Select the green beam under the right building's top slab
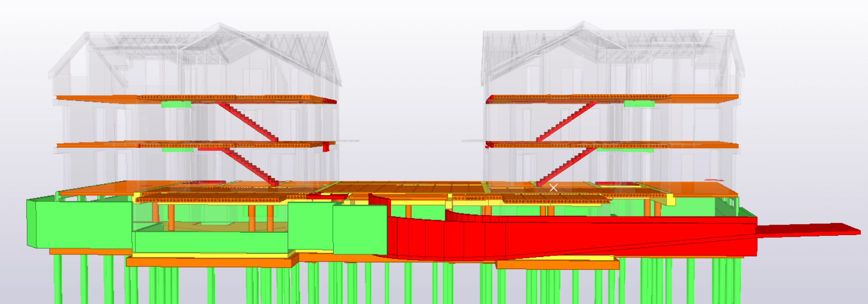Viewport: 868px width, 304px height. point(639,104)
